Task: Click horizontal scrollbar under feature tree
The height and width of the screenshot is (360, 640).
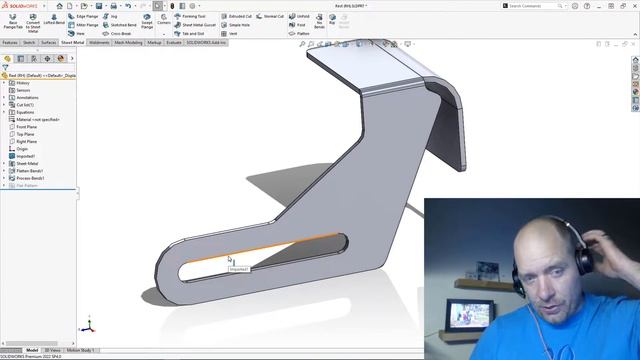Action: click(31, 344)
